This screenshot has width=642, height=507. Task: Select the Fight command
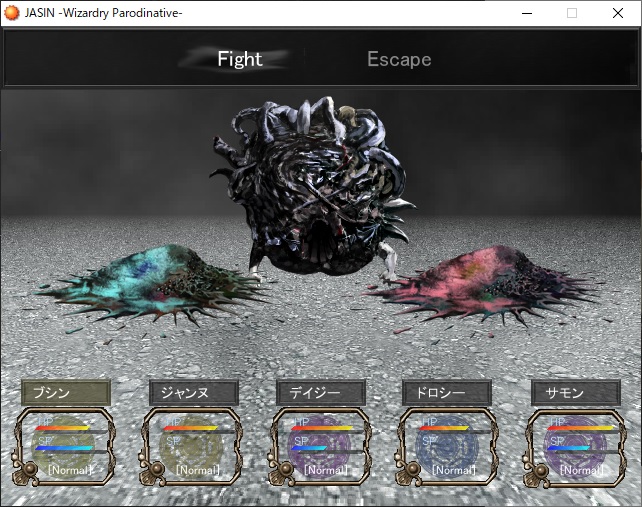coord(239,59)
